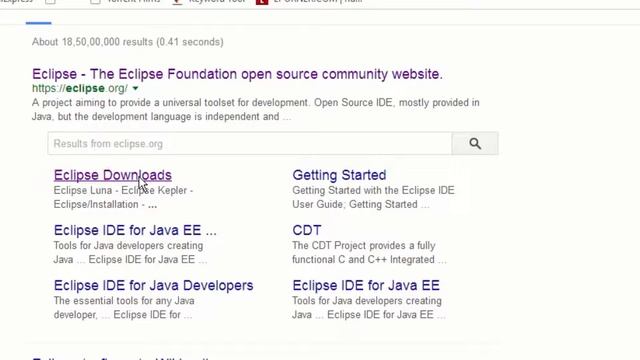The width and height of the screenshot is (640, 360).
Task: Click the 'Eclipse Luna - Eclipse Kepler' snippet
Action: click(x=123, y=191)
